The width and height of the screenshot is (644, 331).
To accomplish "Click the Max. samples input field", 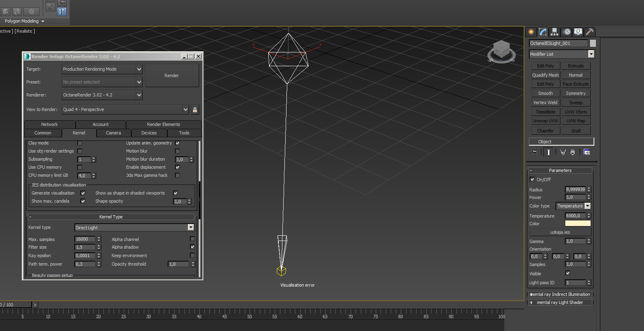I will [x=85, y=239].
